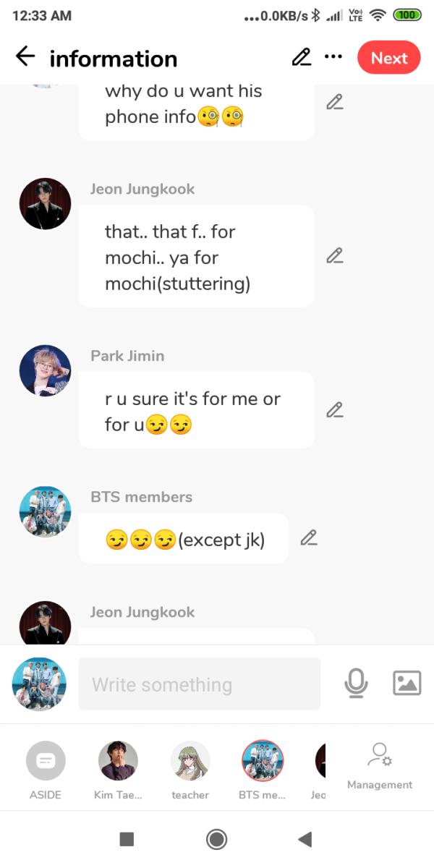This screenshot has width=434, height=868.
Task: Tap the BTS members group avatar in chat
Action: pos(45,511)
